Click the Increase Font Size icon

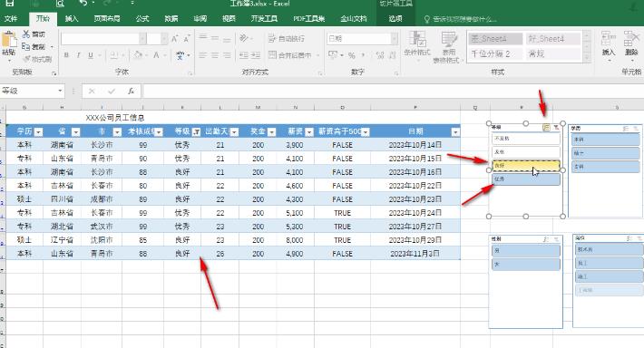coord(174,39)
